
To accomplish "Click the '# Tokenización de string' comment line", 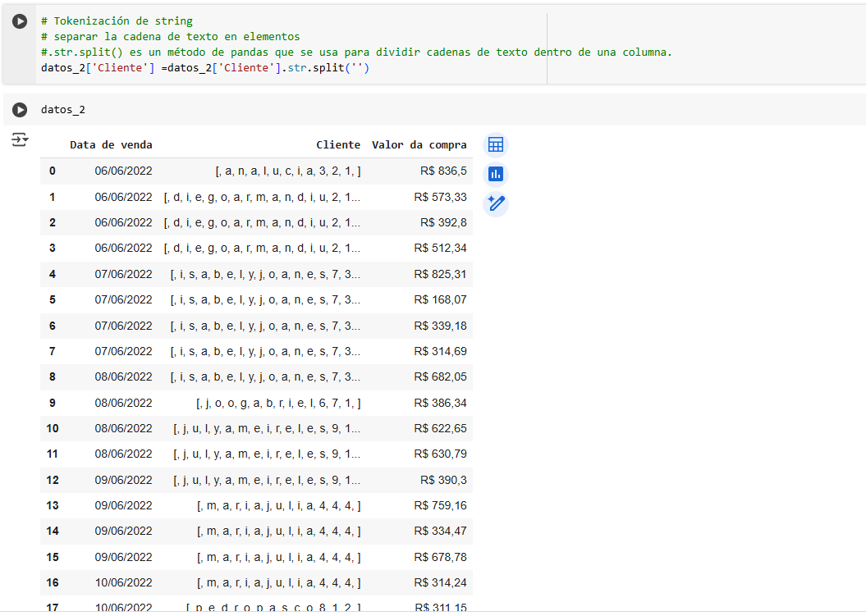I will point(117,21).
